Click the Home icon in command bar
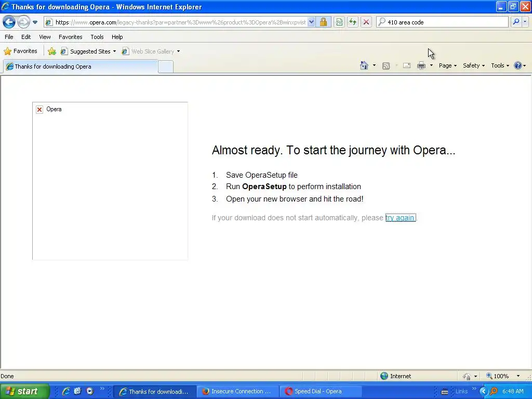Image resolution: width=532 pixels, height=399 pixels. point(364,65)
